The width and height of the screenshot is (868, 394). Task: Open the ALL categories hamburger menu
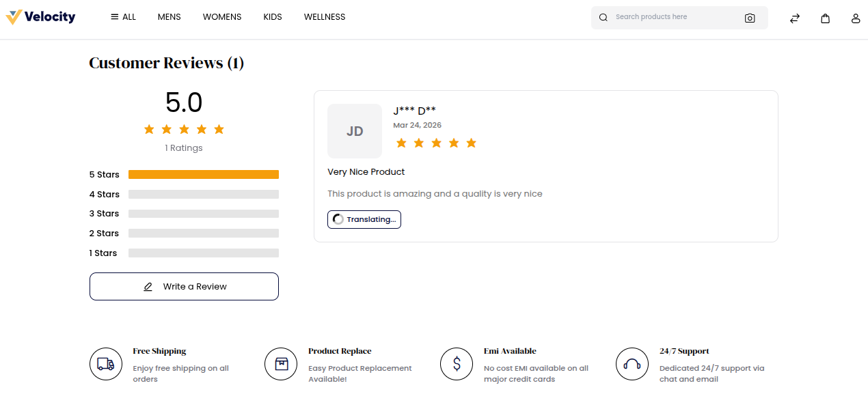123,17
